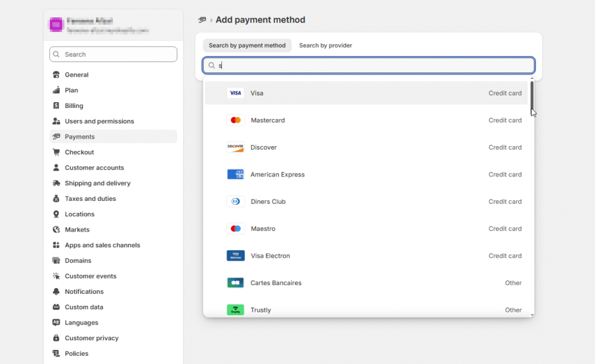595x364 pixels.
Task: Click the Apps and sales channels icon
Action: 56,245
